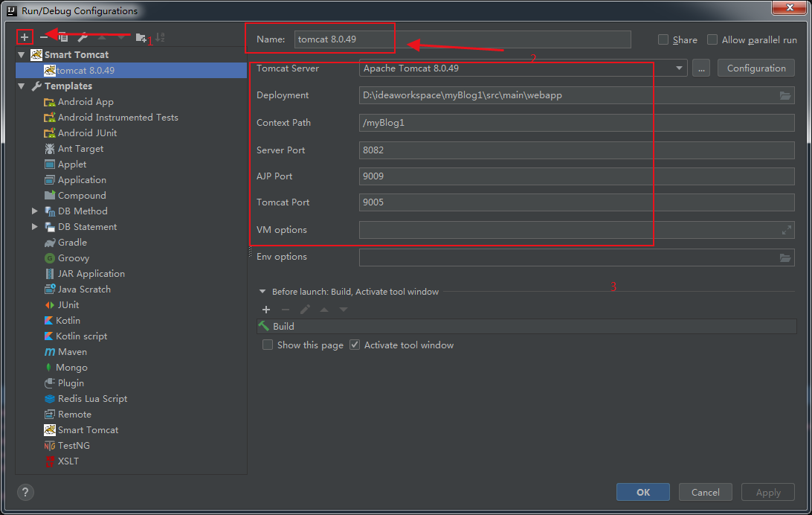The image size is (812, 515).
Task: Open help with question mark button
Action: [25, 492]
